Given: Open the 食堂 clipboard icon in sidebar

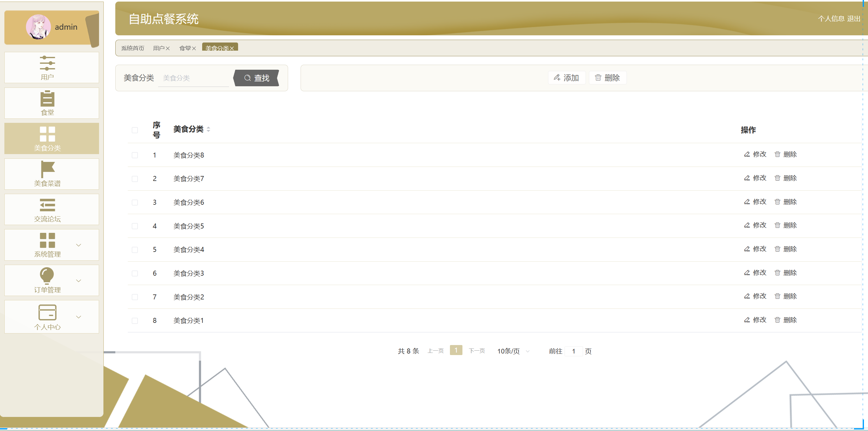Looking at the screenshot, I should [47, 98].
